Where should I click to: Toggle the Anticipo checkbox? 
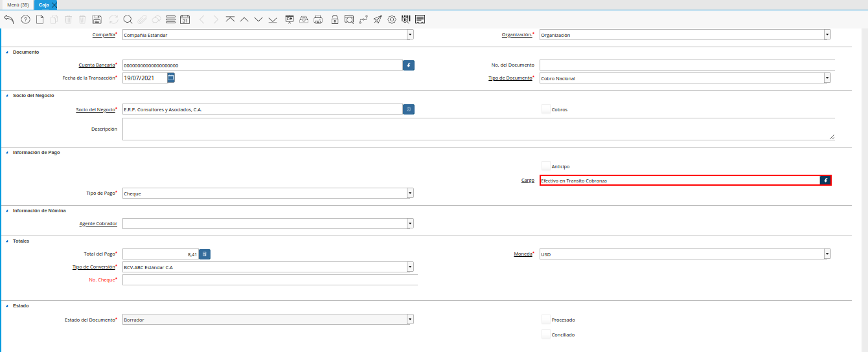pos(546,166)
